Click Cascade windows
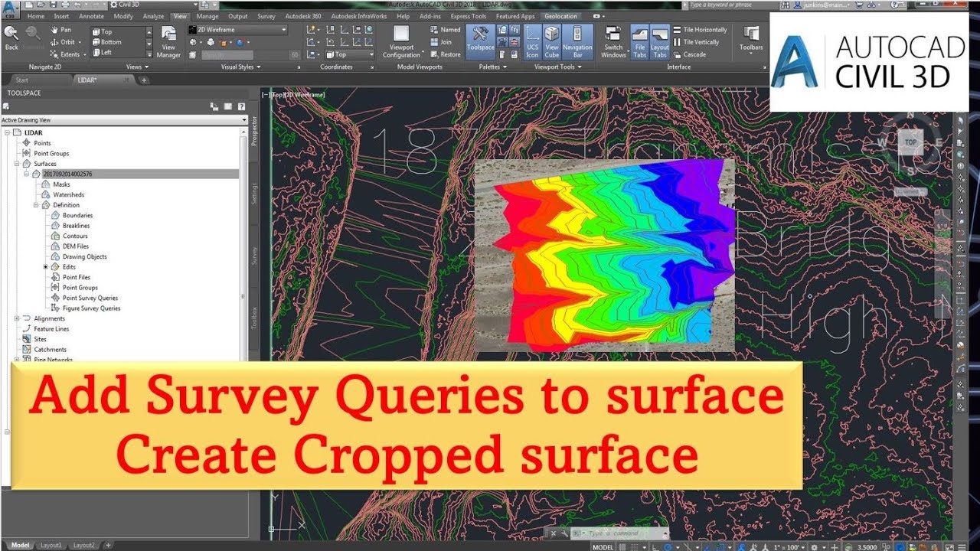Image resolution: width=980 pixels, height=551 pixels. pyautogui.click(x=689, y=54)
